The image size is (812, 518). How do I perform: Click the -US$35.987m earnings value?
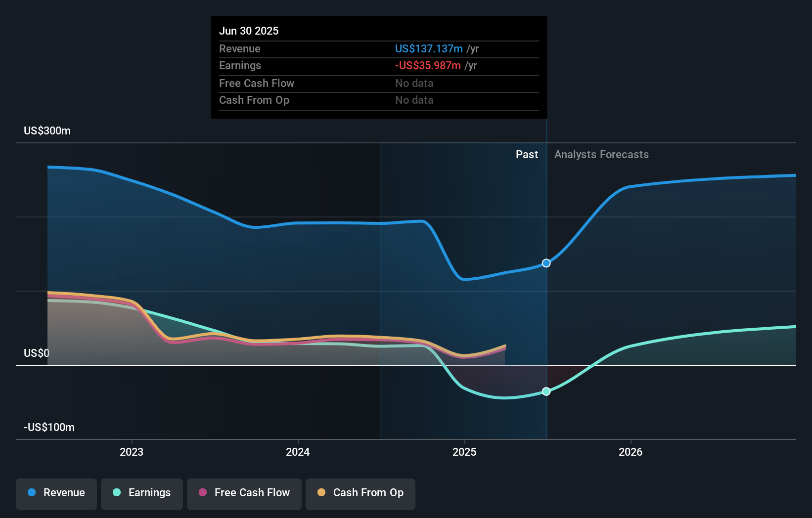tap(428, 65)
